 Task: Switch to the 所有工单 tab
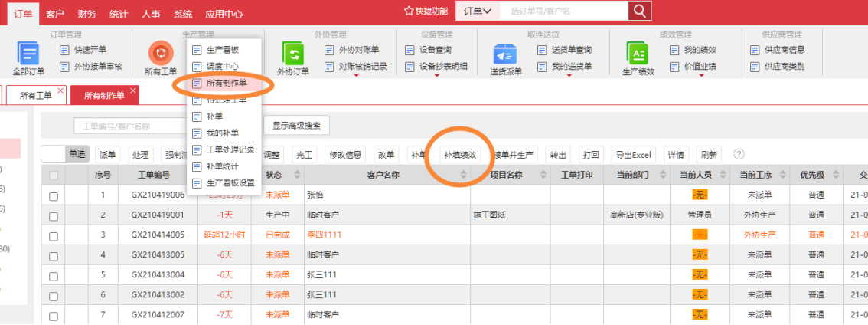tap(35, 95)
